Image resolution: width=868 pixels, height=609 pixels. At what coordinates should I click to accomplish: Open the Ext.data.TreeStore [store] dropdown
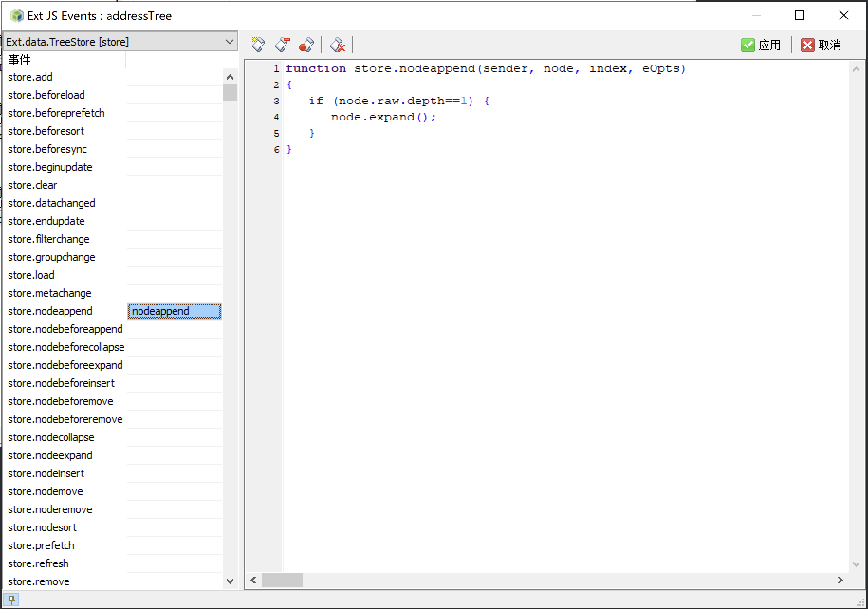point(120,42)
